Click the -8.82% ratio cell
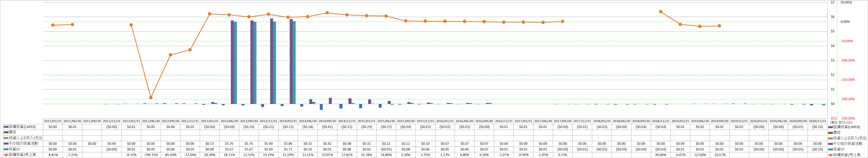Screen dimensions: 868x158 (x=53, y=155)
